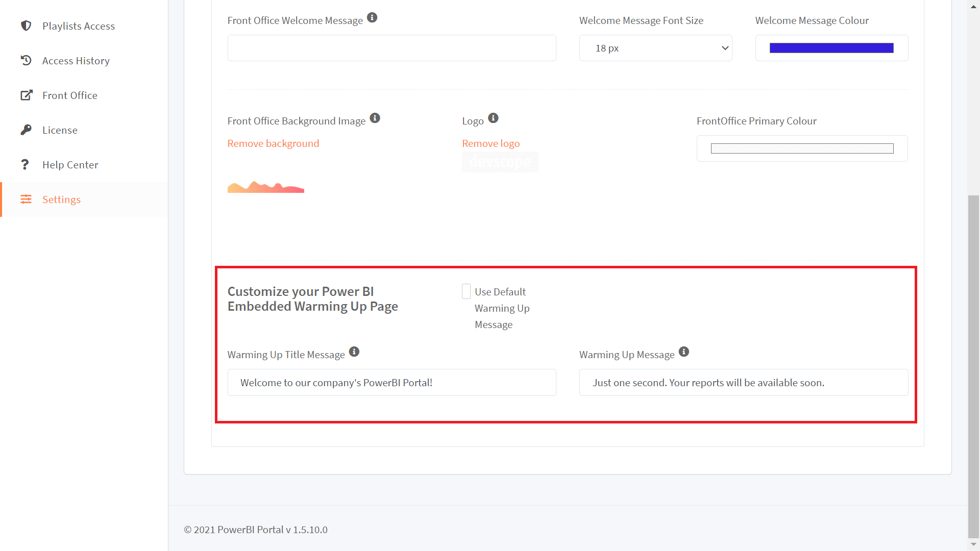This screenshot has width=980, height=551.
Task: Click the info icon beside Logo
Action: (x=493, y=118)
